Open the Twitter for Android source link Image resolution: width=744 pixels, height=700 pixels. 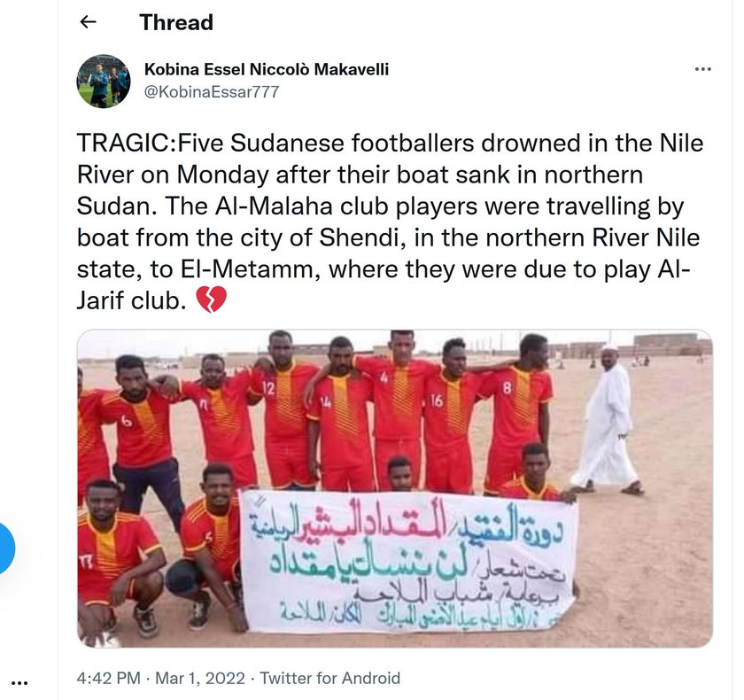330,678
